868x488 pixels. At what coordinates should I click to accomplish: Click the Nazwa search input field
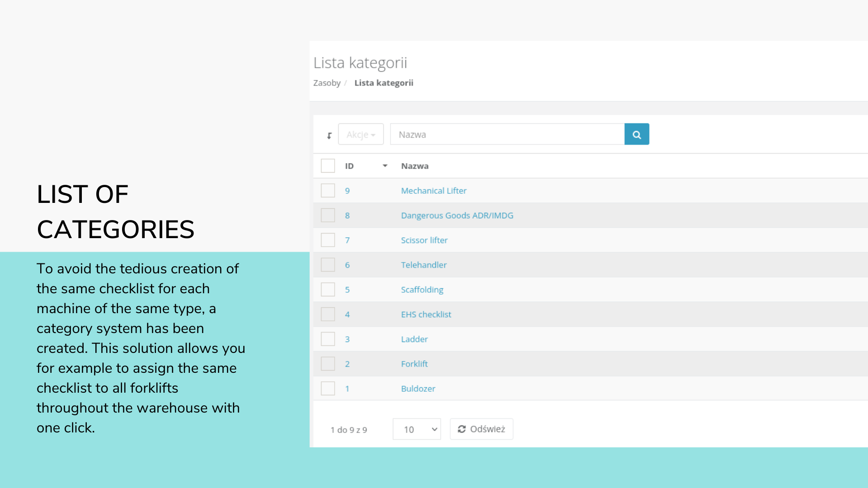click(507, 135)
